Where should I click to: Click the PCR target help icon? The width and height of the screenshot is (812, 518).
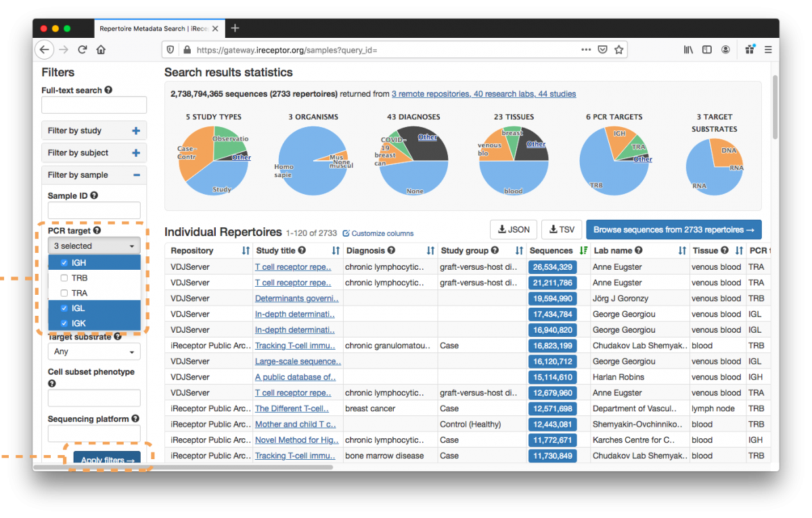(x=97, y=231)
